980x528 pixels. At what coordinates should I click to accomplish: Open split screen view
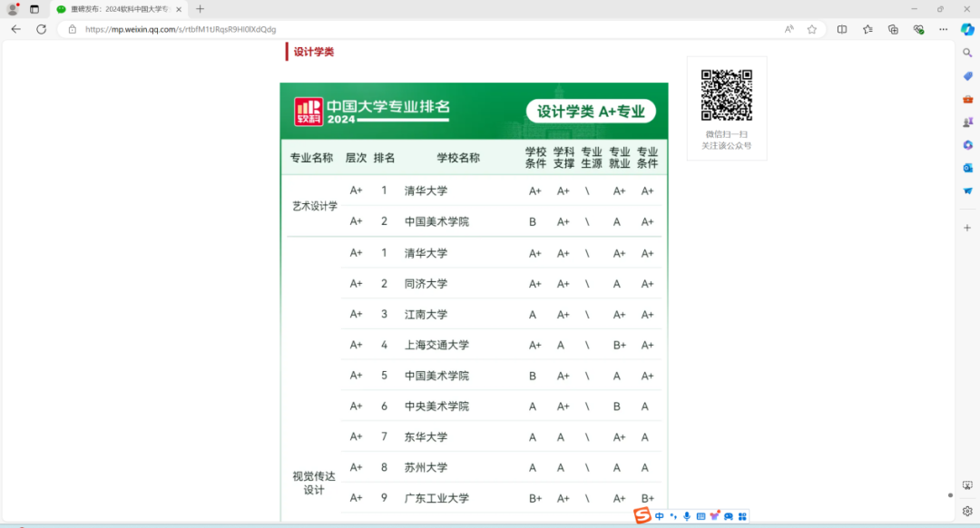point(842,29)
